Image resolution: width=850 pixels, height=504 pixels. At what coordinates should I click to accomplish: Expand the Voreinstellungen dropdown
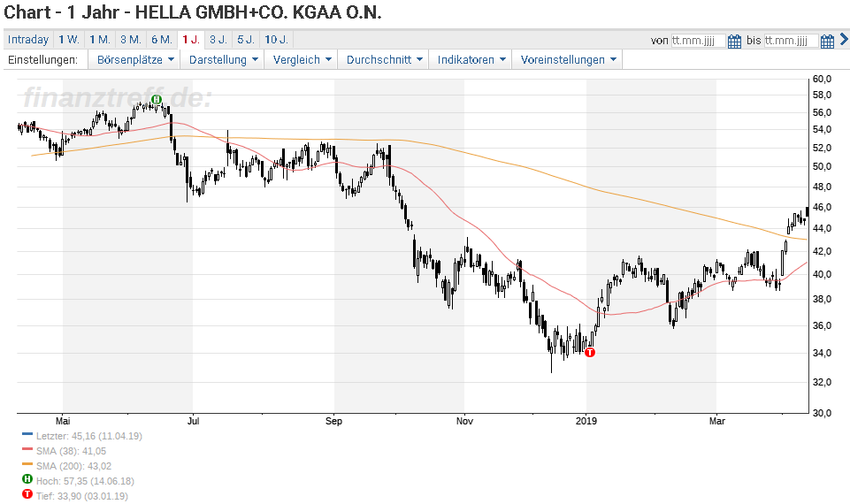pyautogui.click(x=568, y=59)
